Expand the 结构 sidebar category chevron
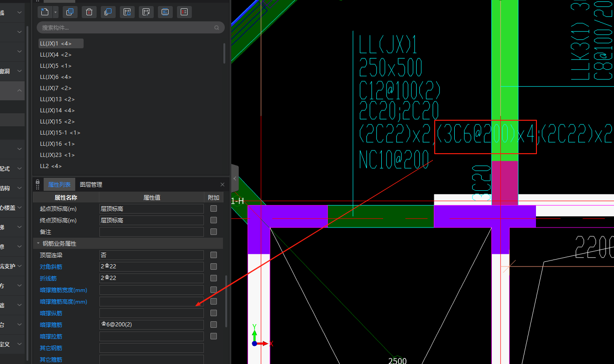Screen dimensions: 614x364 click(x=20, y=188)
